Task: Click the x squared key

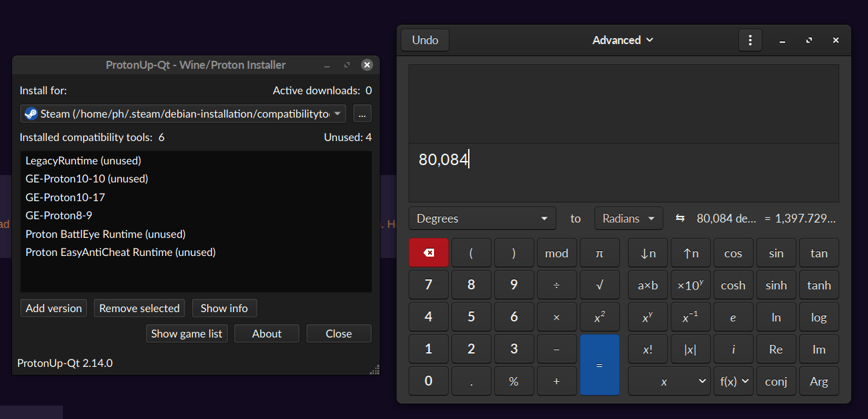Action: pos(600,317)
